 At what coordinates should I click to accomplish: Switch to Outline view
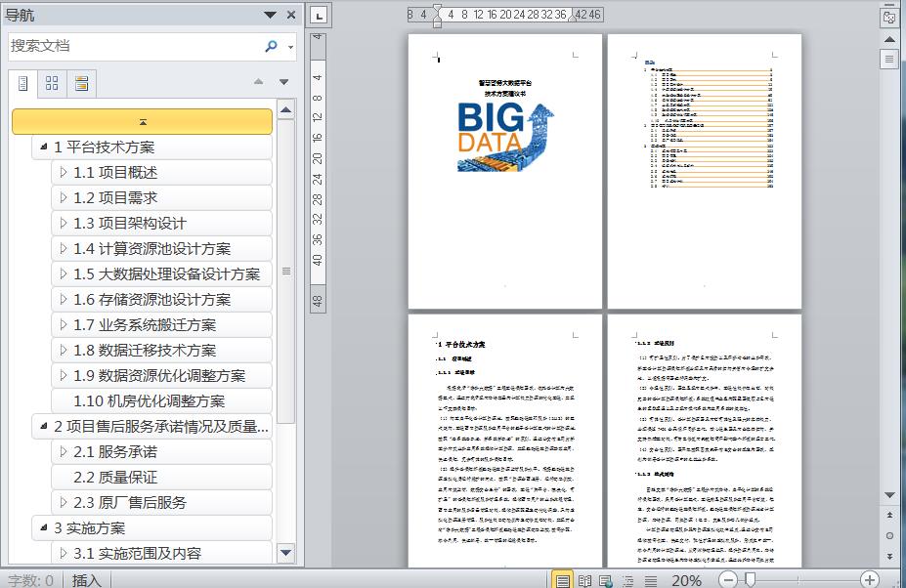(628, 580)
